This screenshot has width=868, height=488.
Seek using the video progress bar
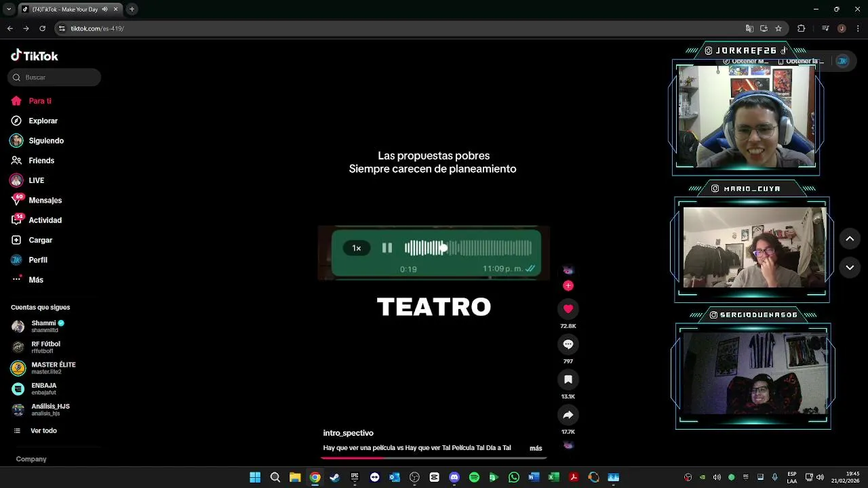(434, 458)
